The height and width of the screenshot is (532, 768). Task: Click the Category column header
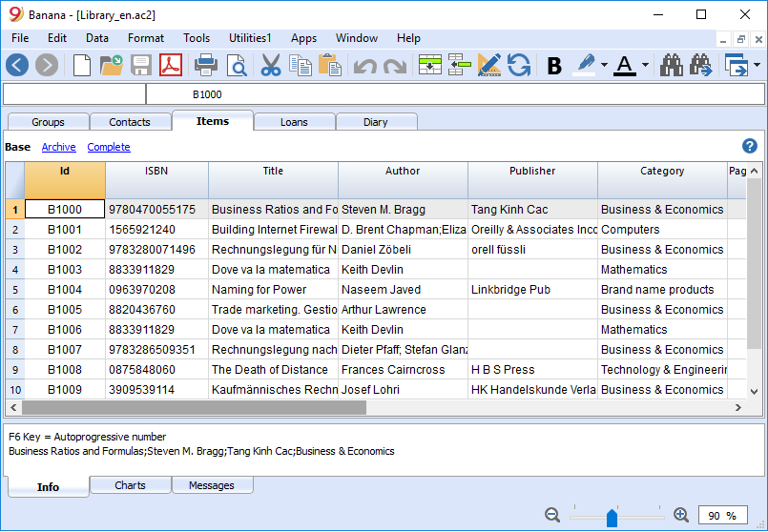tap(662, 180)
